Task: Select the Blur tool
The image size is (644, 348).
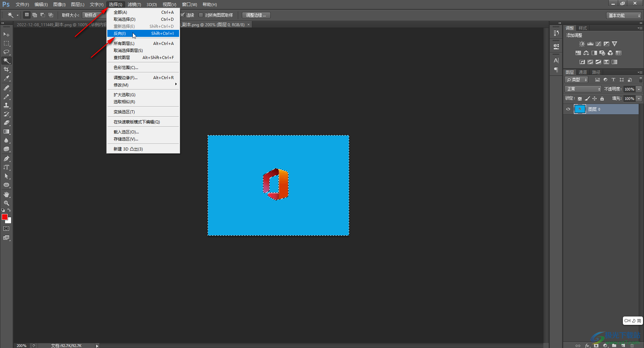Action: [x=6, y=140]
